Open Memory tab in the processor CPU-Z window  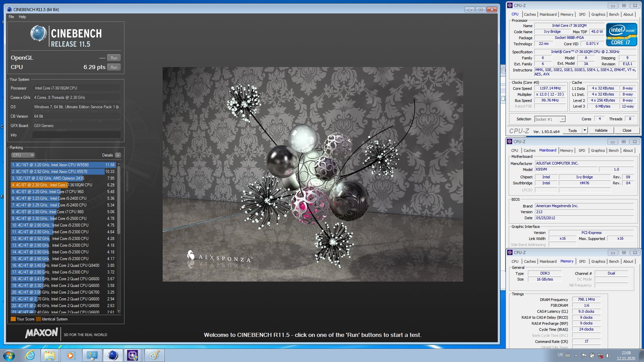[x=567, y=14]
